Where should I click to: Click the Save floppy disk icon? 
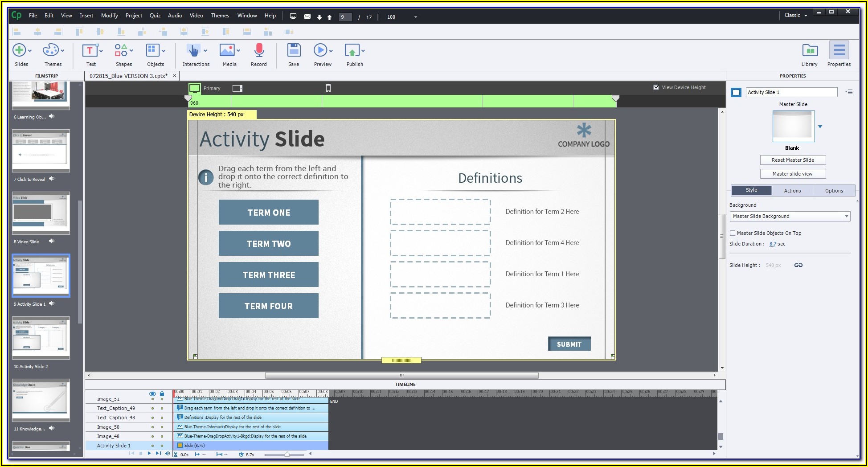[294, 50]
